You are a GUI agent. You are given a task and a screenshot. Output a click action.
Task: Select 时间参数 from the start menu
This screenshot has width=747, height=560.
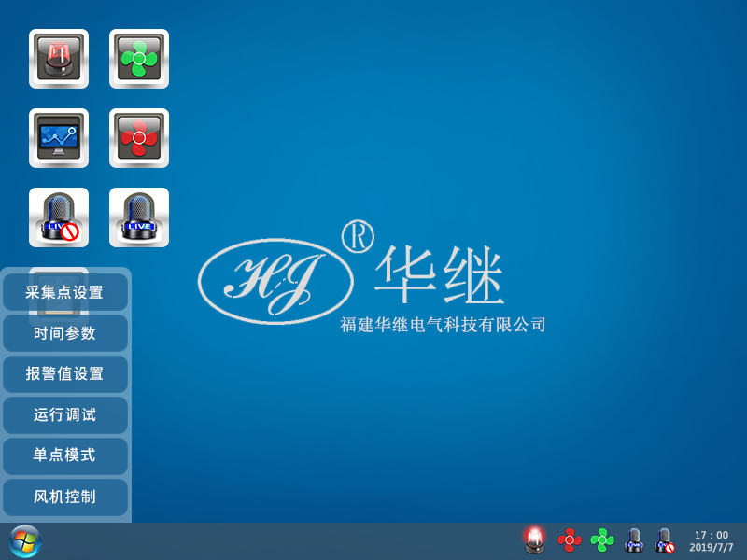[65, 333]
